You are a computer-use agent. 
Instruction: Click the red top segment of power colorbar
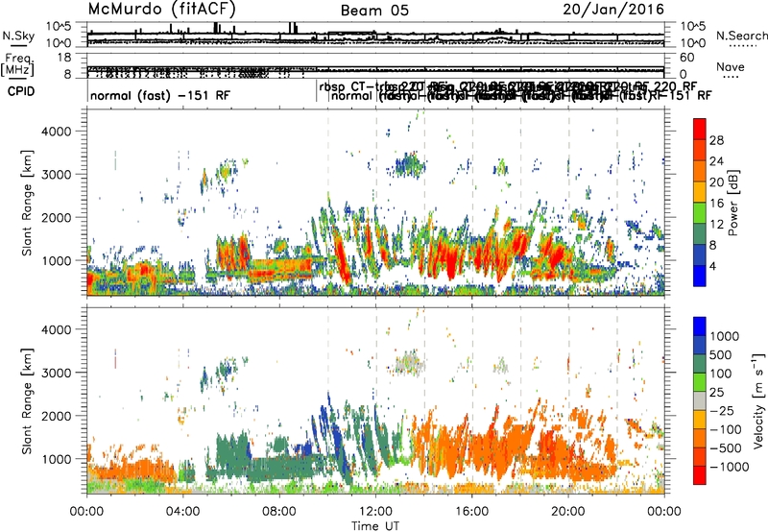click(700, 130)
